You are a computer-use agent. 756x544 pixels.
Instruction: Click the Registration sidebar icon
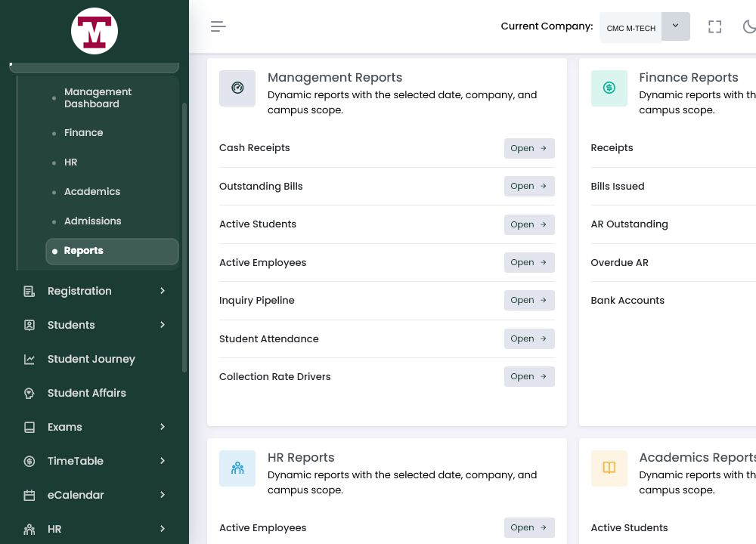29,291
